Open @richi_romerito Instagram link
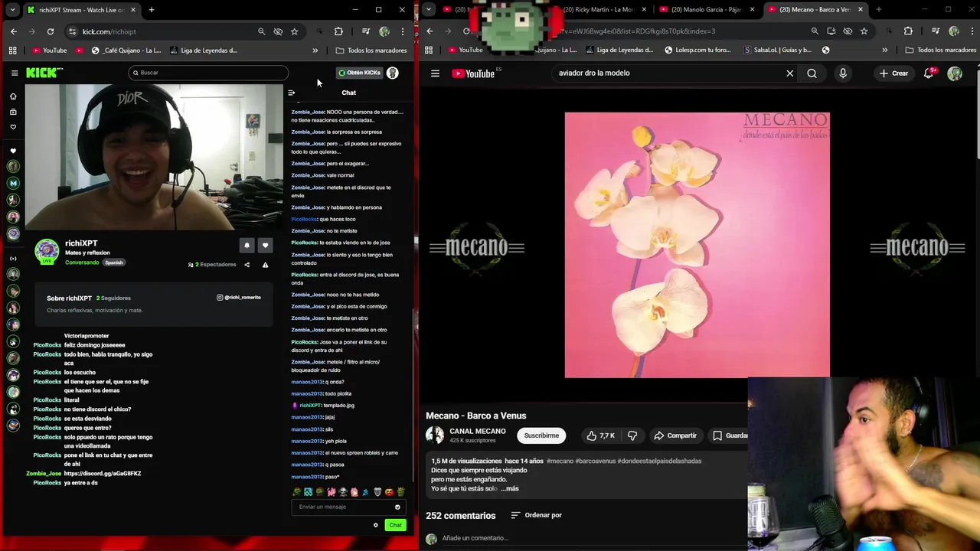The height and width of the screenshot is (551, 980). (x=239, y=297)
